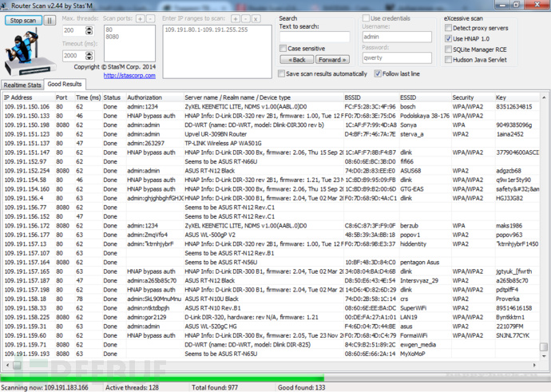Sort by the BSSID column header
Screen dimensions: 551x392
click(371, 97)
